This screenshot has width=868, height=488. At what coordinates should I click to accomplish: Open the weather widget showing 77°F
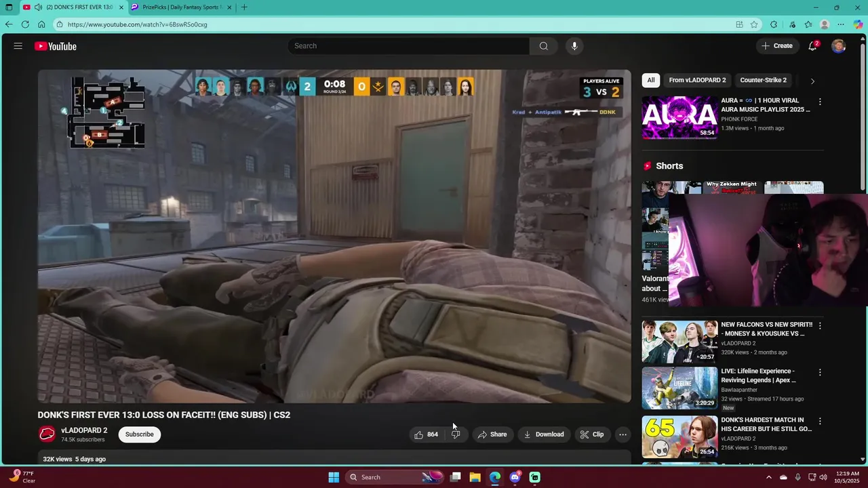click(22, 477)
